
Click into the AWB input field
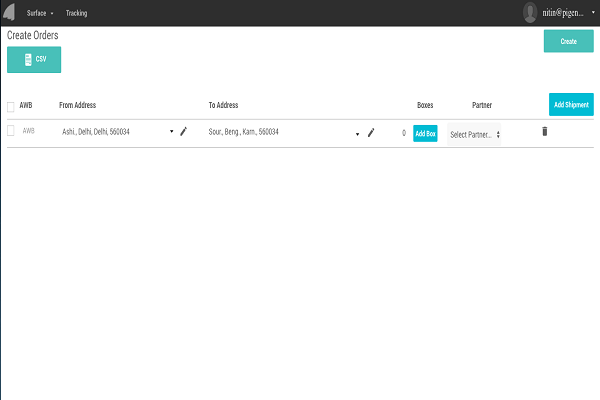tap(30, 131)
